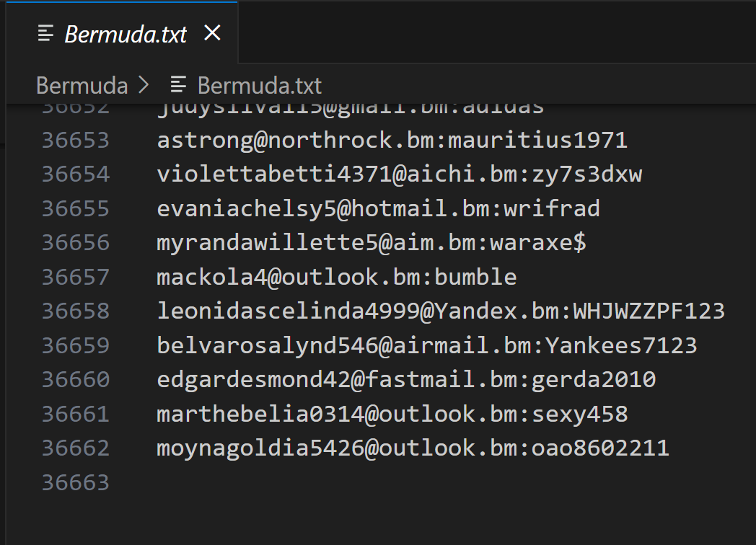Place cursor on the empty final editor line
This screenshot has width=756, height=545.
click(x=361, y=483)
